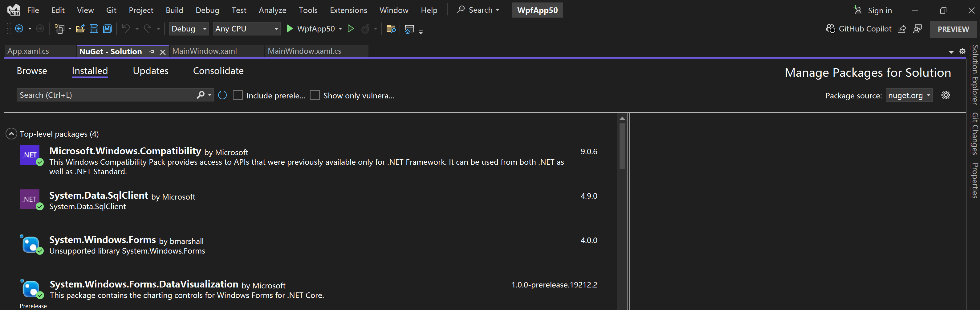Close the NuGet - Solution tab
This screenshot has height=310, width=980.
[x=162, y=52]
